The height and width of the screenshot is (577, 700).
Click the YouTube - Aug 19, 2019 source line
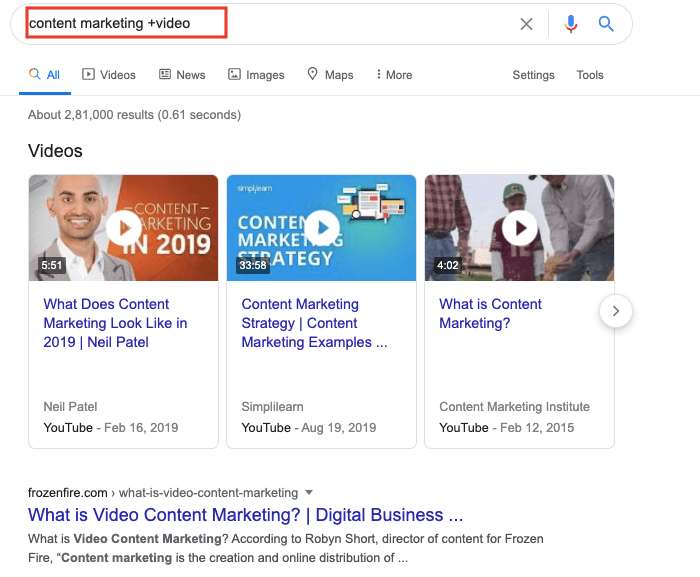pyautogui.click(x=309, y=427)
